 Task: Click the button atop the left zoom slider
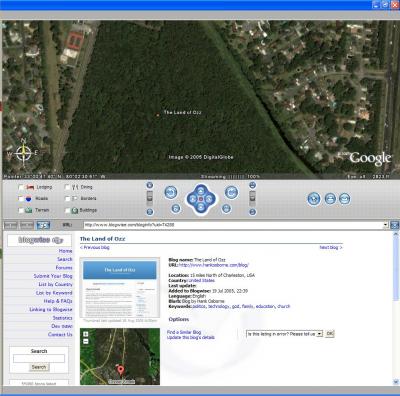pyautogui.click(x=150, y=185)
